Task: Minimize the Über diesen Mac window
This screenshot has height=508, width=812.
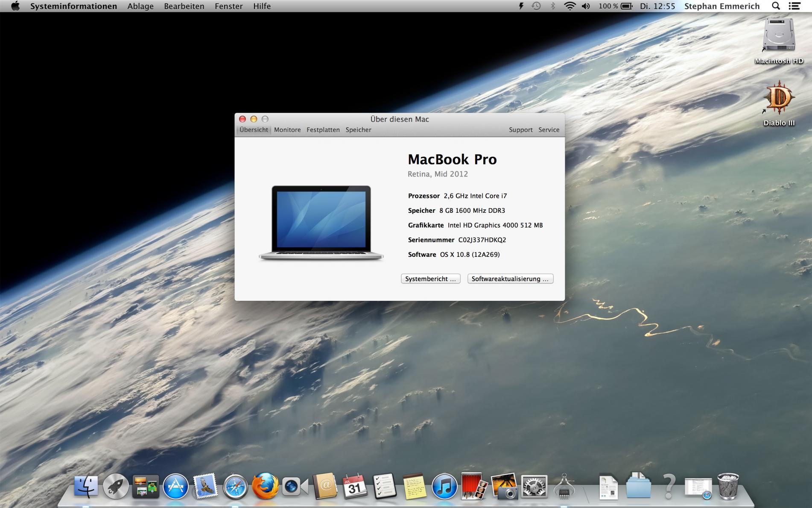Action: 254,119
